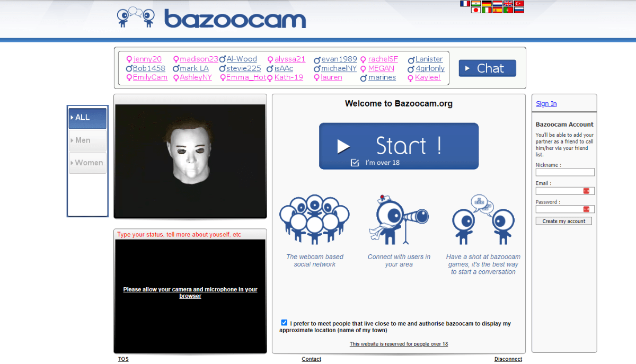Click the red autofill icon in Password field

point(586,209)
